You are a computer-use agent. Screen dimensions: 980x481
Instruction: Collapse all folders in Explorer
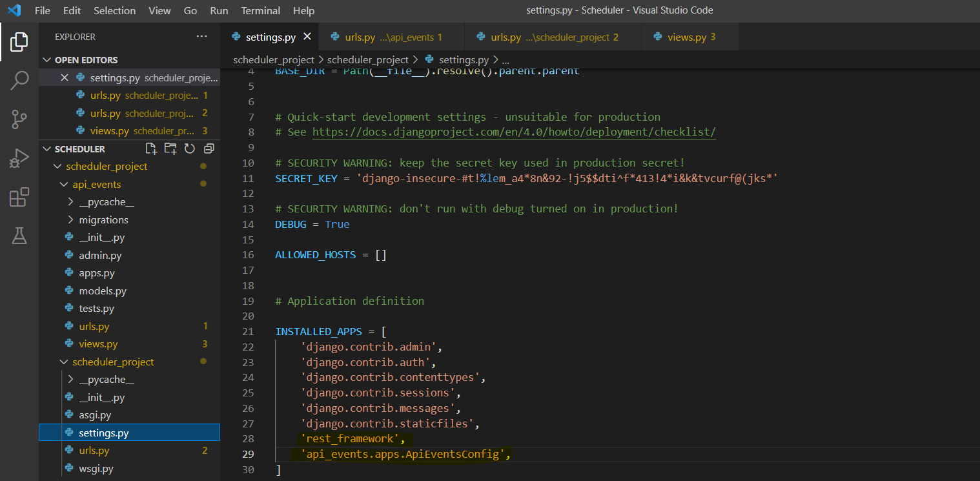pyautogui.click(x=207, y=148)
